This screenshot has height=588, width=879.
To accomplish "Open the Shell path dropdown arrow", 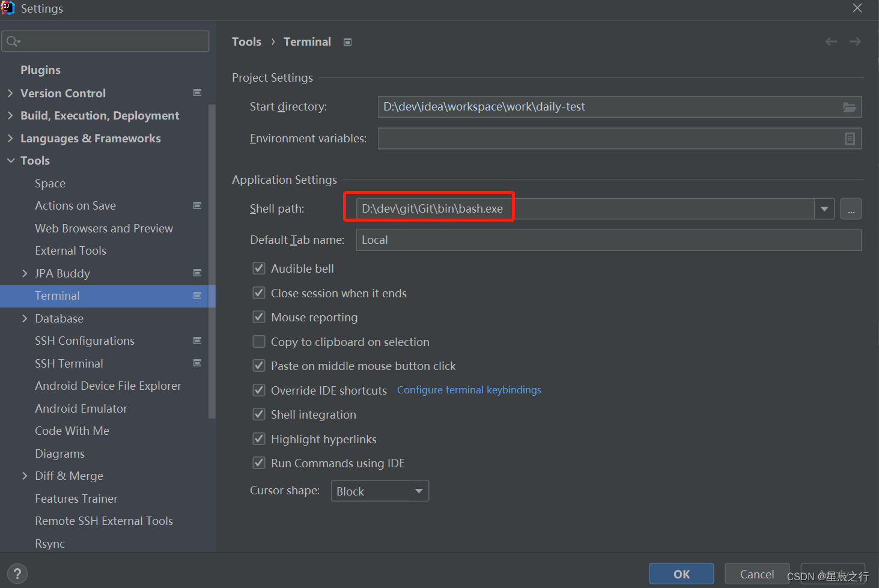I will (x=824, y=209).
